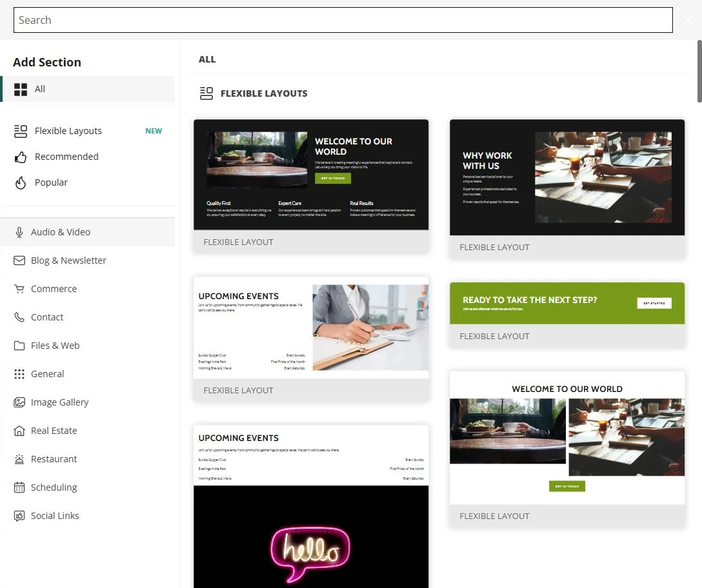Screen dimensions: 702x588
Task: Show Popular sections
Action: [88, 182]
